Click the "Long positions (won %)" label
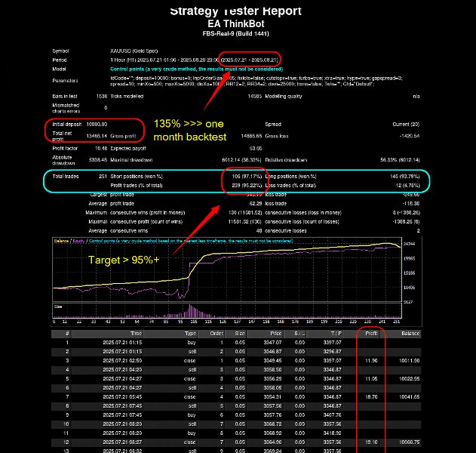 pos(290,177)
